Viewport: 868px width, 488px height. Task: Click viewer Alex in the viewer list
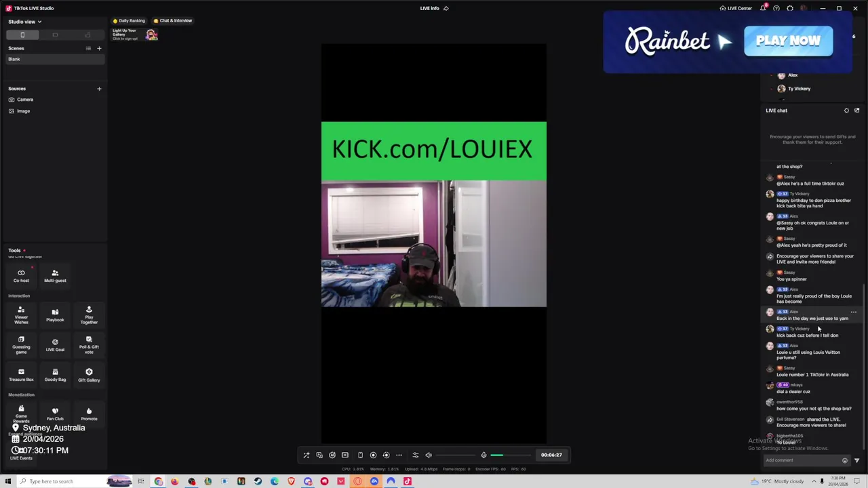click(787, 75)
